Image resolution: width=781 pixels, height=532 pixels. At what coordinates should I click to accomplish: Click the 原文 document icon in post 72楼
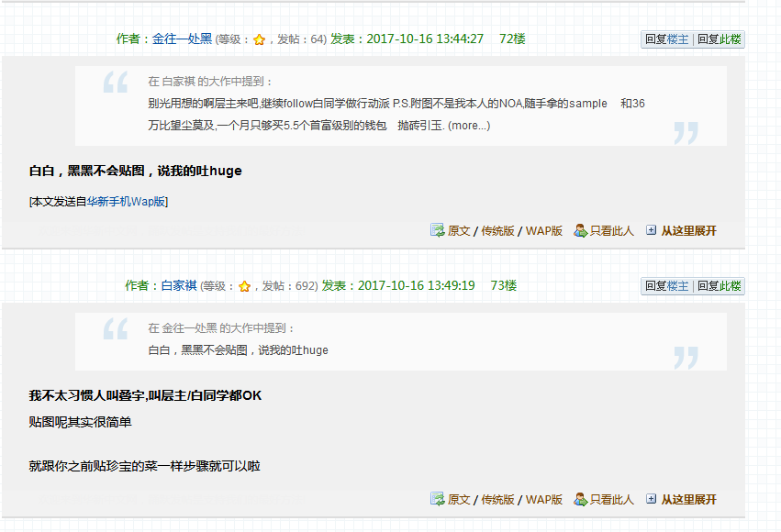click(438, 230)
